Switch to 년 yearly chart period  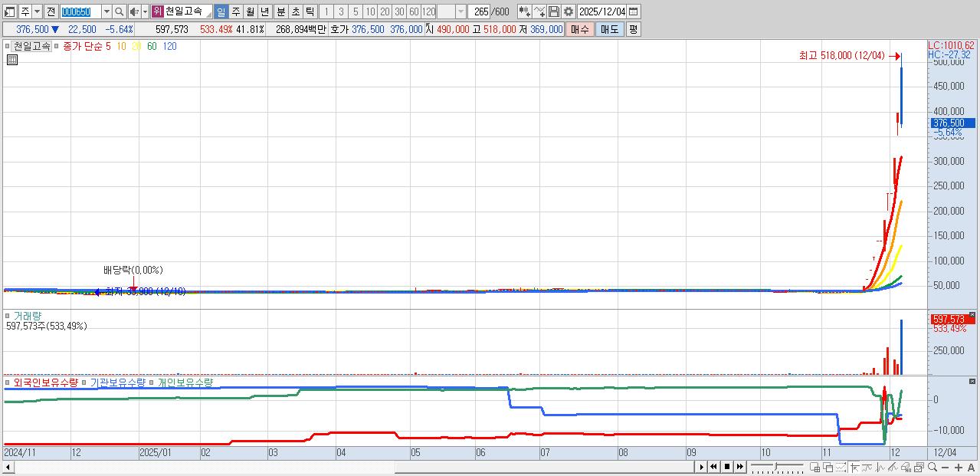point(264,11)
